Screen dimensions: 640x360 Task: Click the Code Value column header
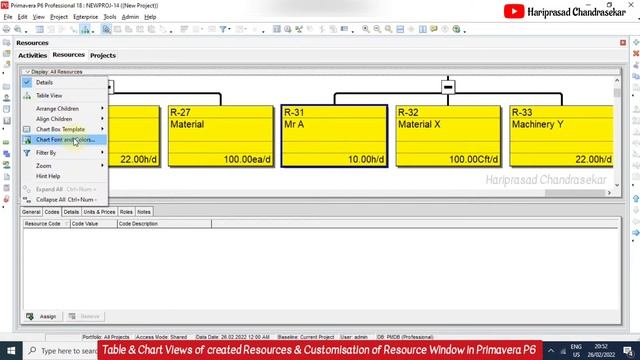click(93, 224)
